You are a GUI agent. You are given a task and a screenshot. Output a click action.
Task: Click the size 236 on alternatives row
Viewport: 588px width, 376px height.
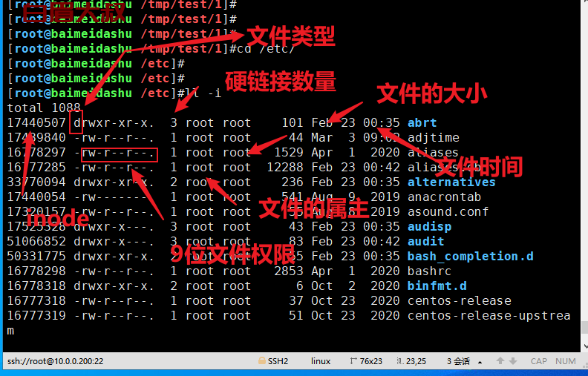click(293, 182)
